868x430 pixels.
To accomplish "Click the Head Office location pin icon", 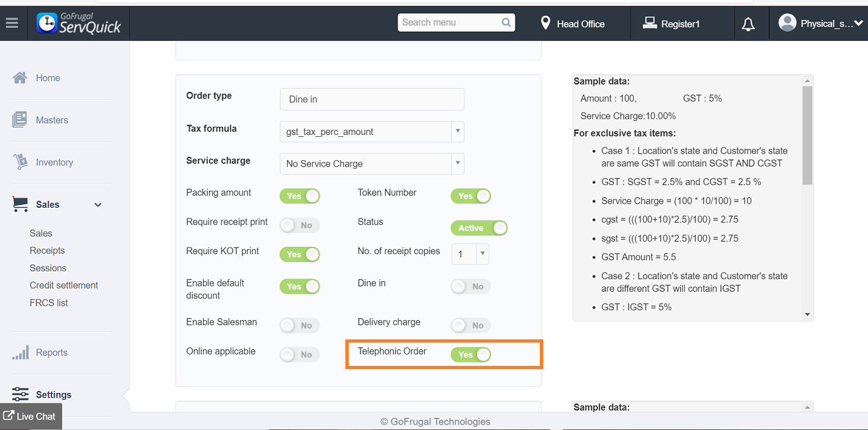I will pos(545,23).
